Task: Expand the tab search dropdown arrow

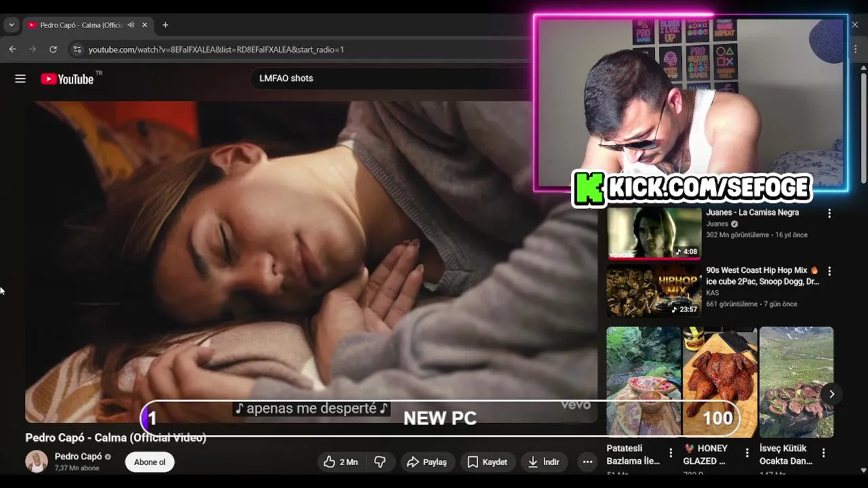Action: click(12, 25)
